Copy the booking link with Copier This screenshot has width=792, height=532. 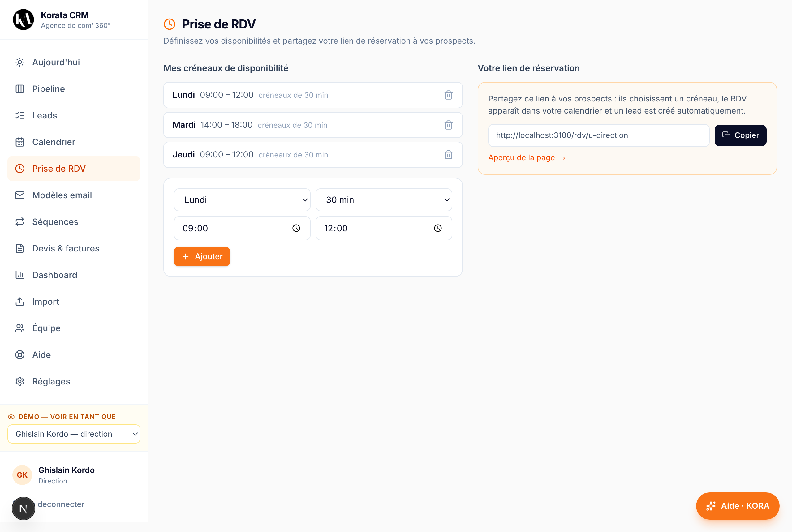coord(740,135)
